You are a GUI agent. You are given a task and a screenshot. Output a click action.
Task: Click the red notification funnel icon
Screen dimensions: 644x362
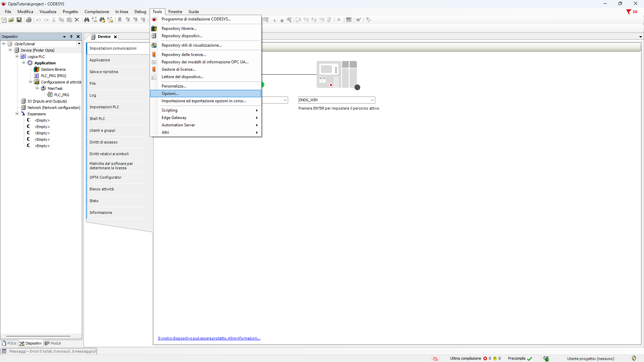[x=629, y=12]
